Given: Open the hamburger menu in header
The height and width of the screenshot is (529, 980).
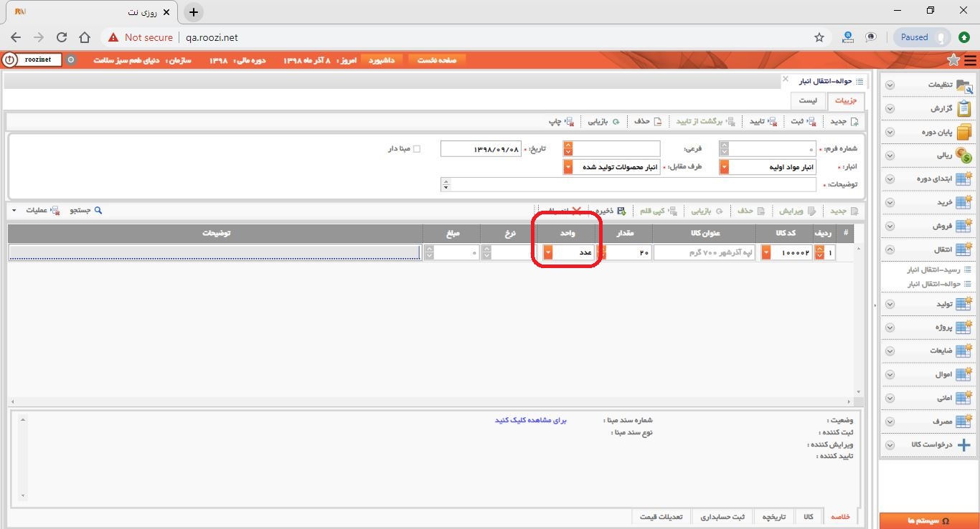Looking at the screenshot, I should 970,60.
